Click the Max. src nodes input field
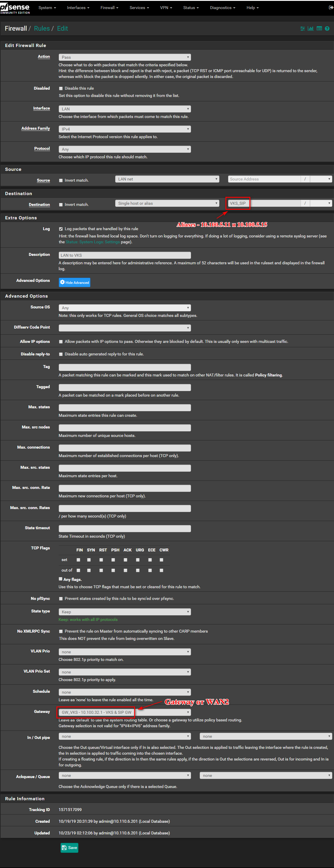Screen dimensions: 334x868 [125, 428]
